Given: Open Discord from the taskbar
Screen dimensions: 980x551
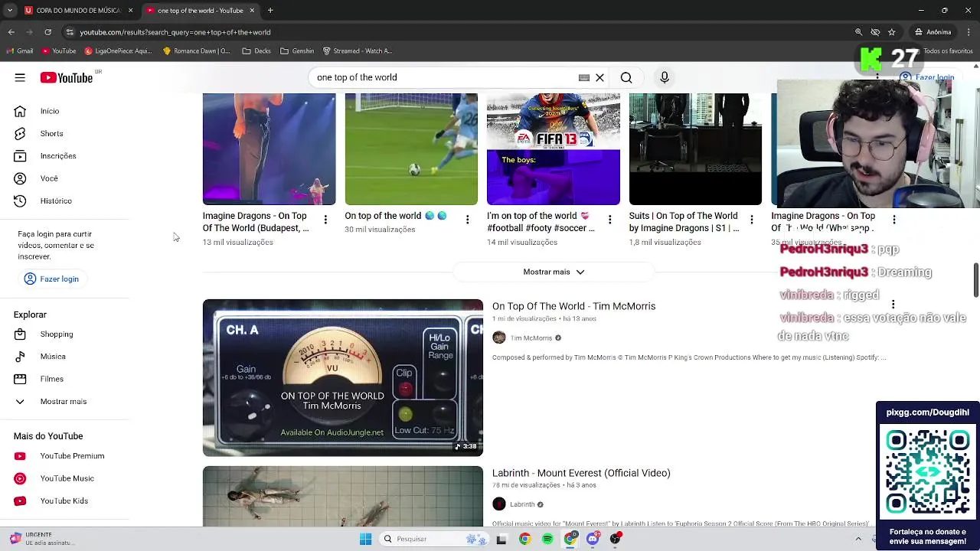Looking at the screenshot, I should [x=593, y=539].
